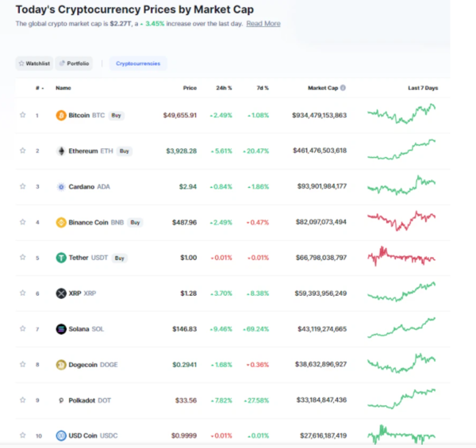Screen dimensions: 476x448
Task: Toggle the watchlist star for Bitcoin
Action: (22, 115)
